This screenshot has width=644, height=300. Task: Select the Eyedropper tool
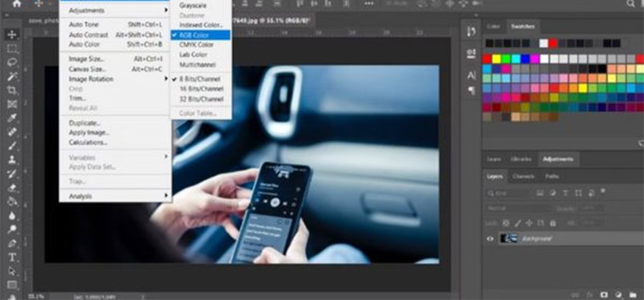13,118
